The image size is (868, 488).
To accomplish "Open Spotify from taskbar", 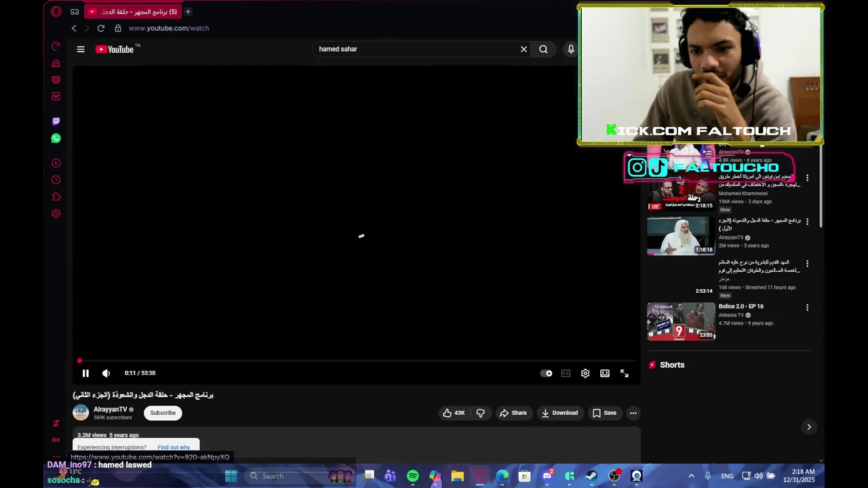I will coord(413,476).
